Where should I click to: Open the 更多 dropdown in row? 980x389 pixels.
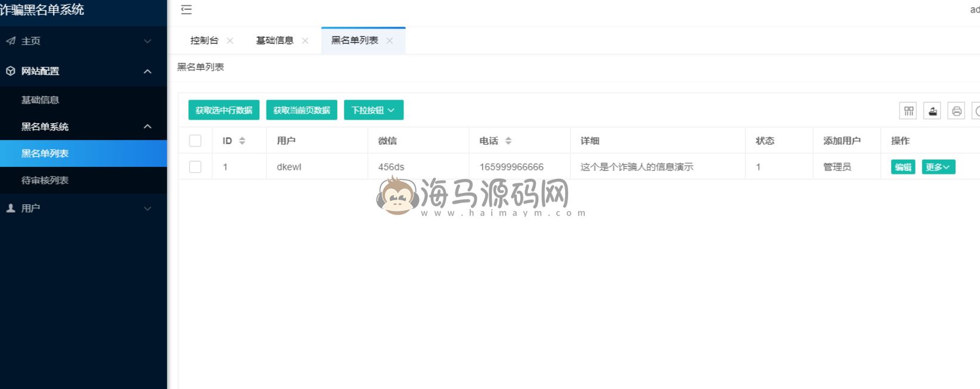click(x=938, y=167)
